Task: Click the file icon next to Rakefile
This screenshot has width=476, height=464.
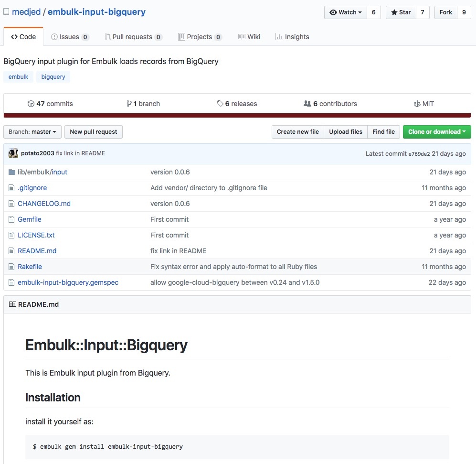Action: click(x=12, y=267)
